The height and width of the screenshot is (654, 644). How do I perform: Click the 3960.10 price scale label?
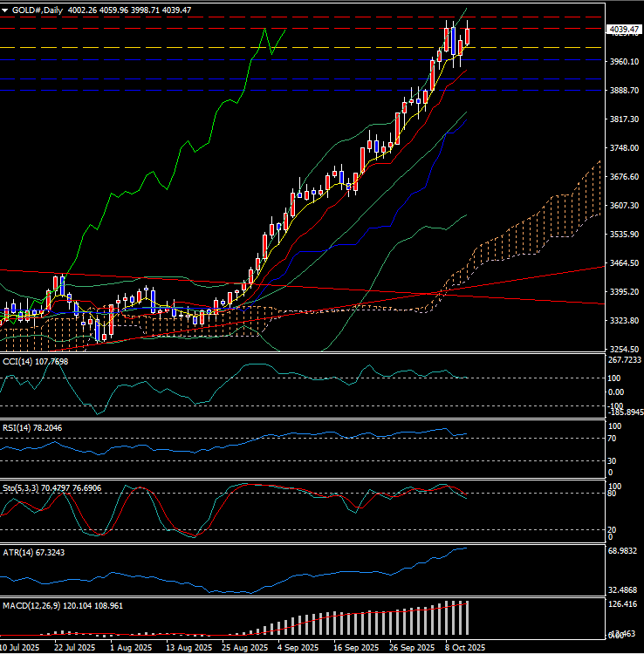tap(620, 62)
